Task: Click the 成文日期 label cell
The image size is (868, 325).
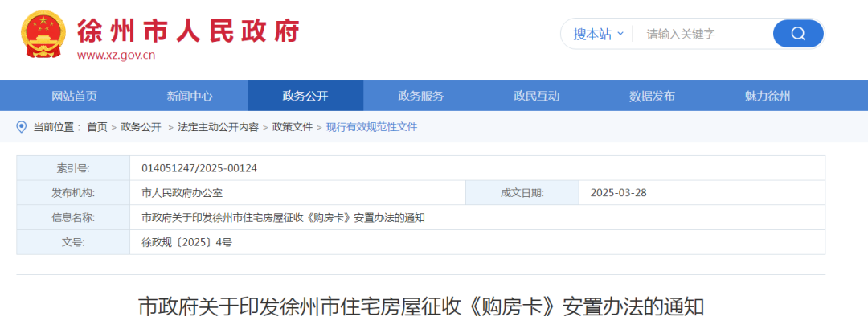Action: (x=522, y=193)
